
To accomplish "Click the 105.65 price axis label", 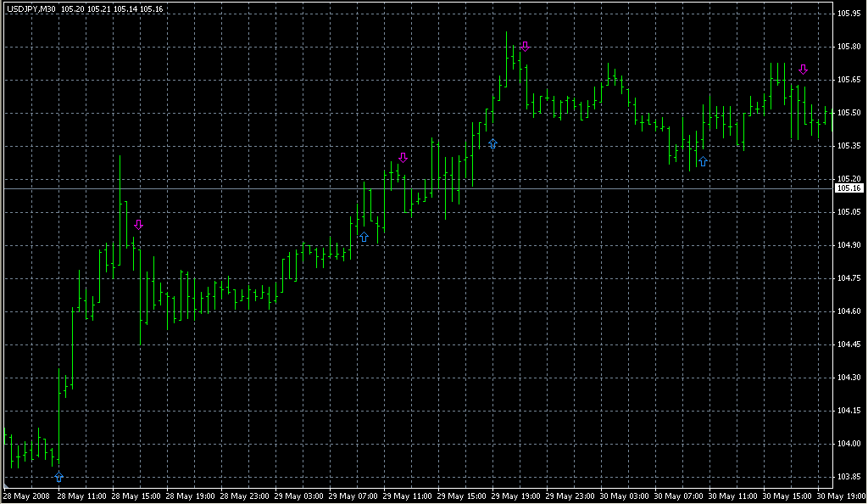I will click(x=849, y=80).
